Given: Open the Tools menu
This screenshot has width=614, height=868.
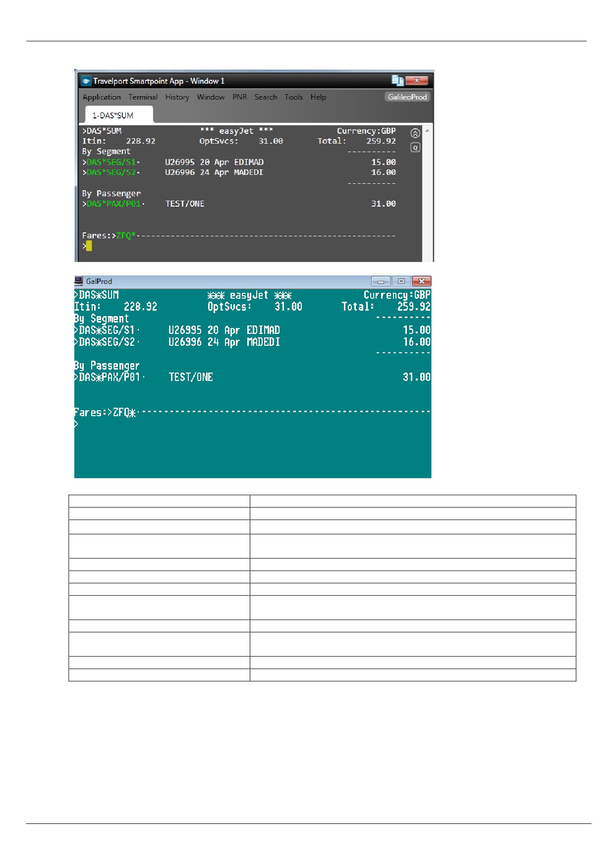Looking at the screenshot, I should coord(293,97).
